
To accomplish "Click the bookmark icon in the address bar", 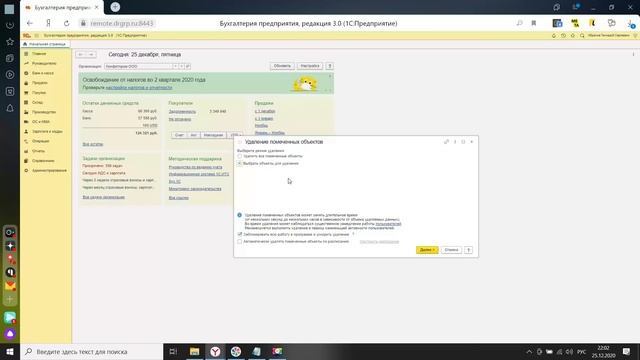I will 533,23.
